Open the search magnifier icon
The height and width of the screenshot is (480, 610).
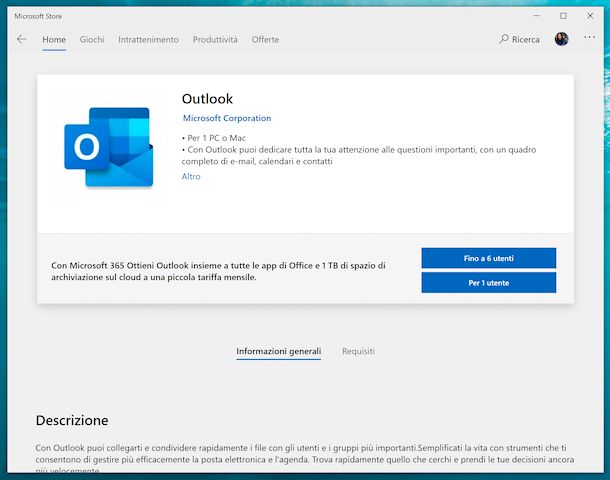coord(504,39)
